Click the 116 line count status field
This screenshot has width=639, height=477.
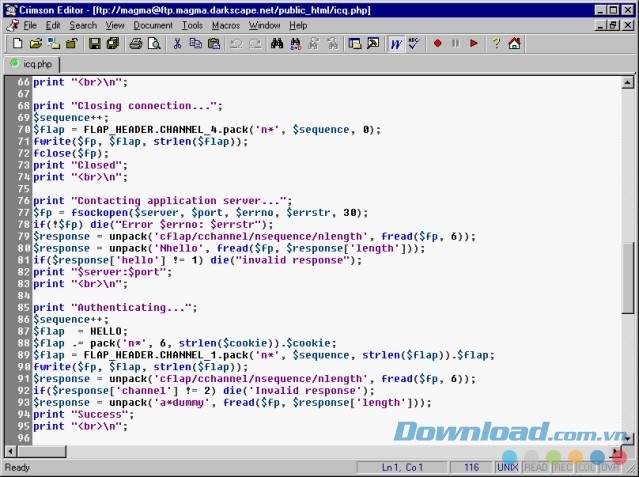pyautogui.click(x=471, y=467)
